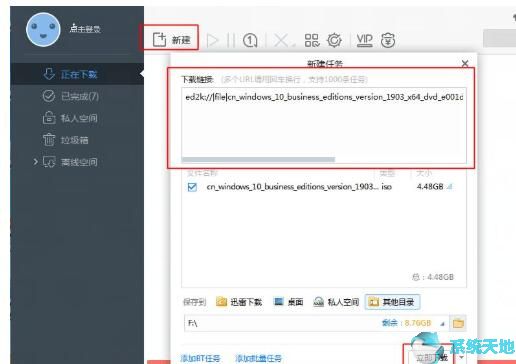Image resolution: width=516 pixels, height=364 pixels.
Task: Select the cn_windows_10_business_editions file name
Action: (x=292, y=187)
